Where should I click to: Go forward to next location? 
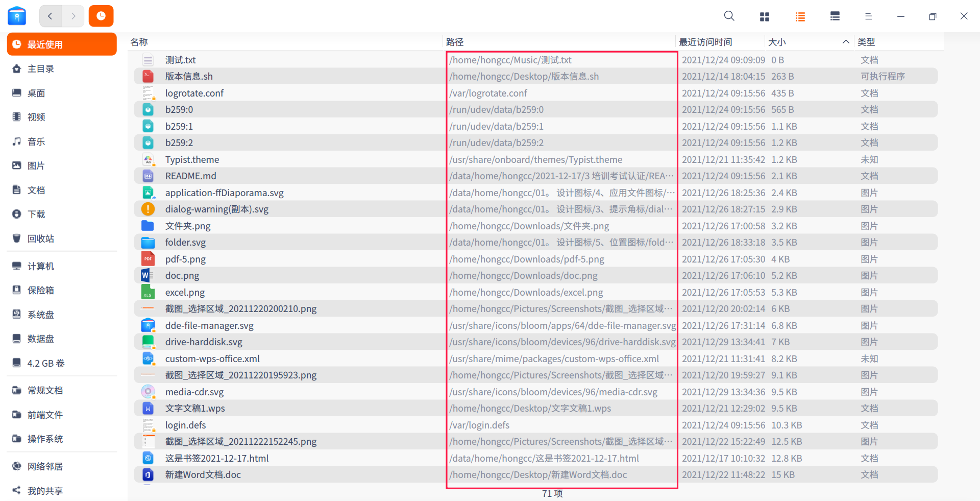73,16
